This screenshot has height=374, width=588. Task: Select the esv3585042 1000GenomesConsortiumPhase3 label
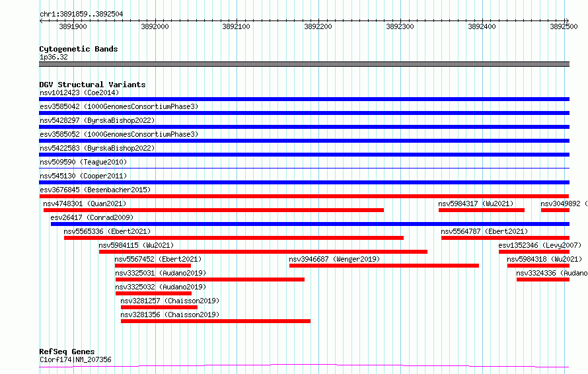(x=119, y=106)
